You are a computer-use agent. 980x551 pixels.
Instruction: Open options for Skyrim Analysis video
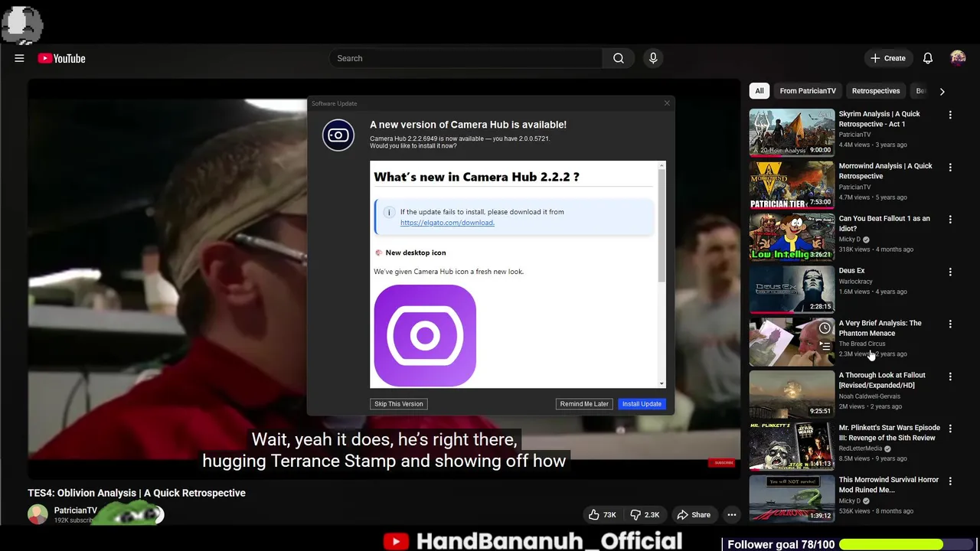pos(950,115)
